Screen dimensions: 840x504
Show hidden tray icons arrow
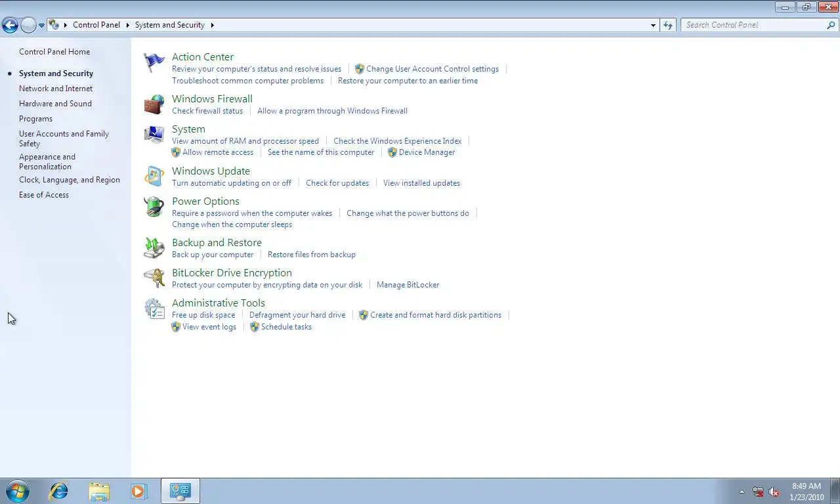click(742, 492)
